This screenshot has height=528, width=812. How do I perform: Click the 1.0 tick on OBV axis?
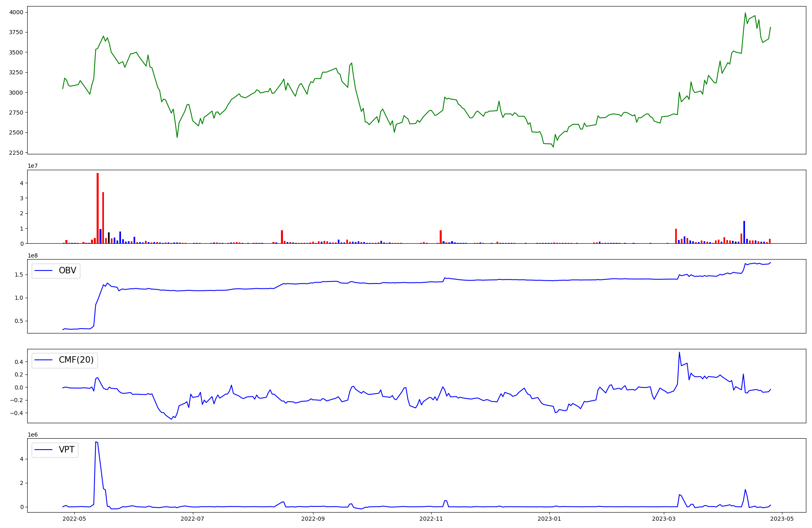tap(19, 298)
